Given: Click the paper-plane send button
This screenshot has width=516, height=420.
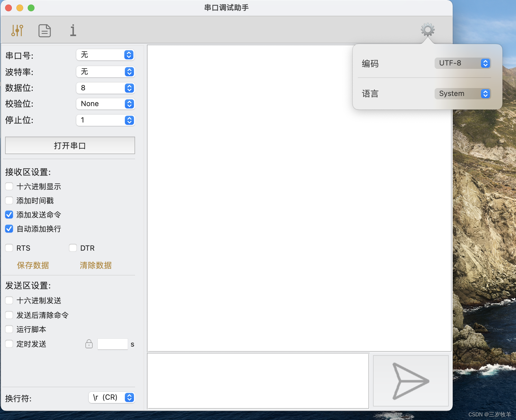Looking at the screenshot, I should point(411,381).
